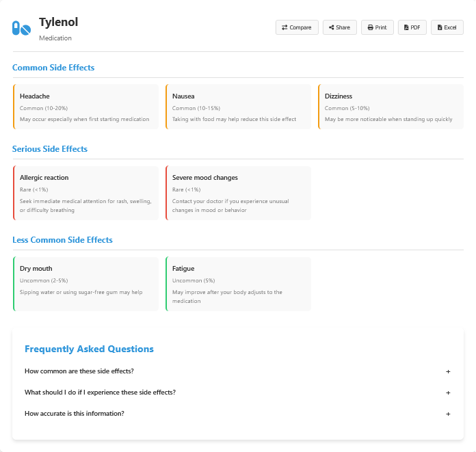The width and height of the screenshot is (476, 452).
Task: Open the Allergic reaction card
Action: tap(85, 193)
